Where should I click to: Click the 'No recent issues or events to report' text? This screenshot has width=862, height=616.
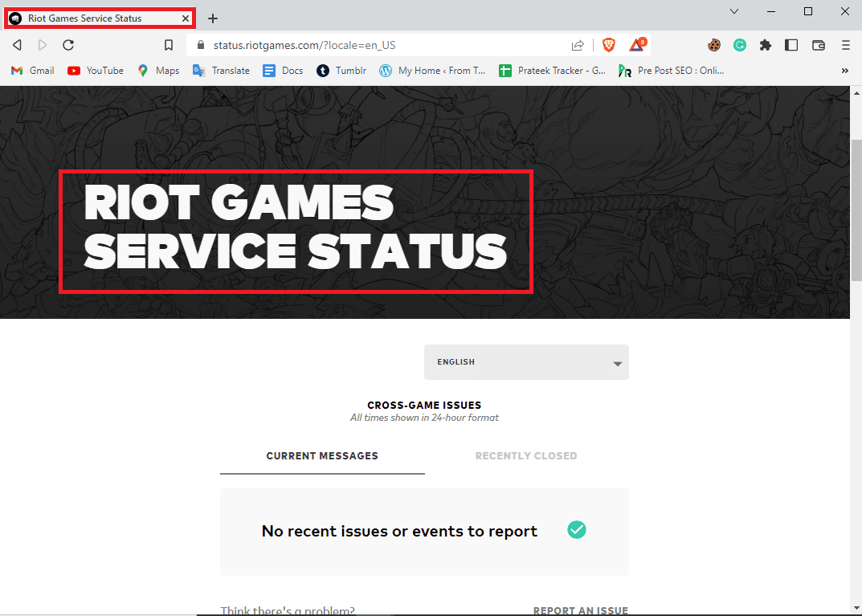click(x=399, y=532)
